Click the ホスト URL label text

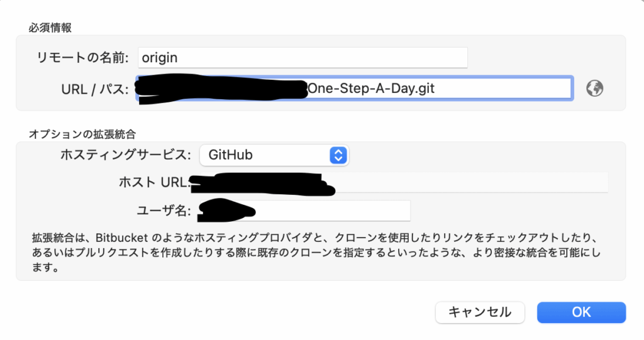154,182
